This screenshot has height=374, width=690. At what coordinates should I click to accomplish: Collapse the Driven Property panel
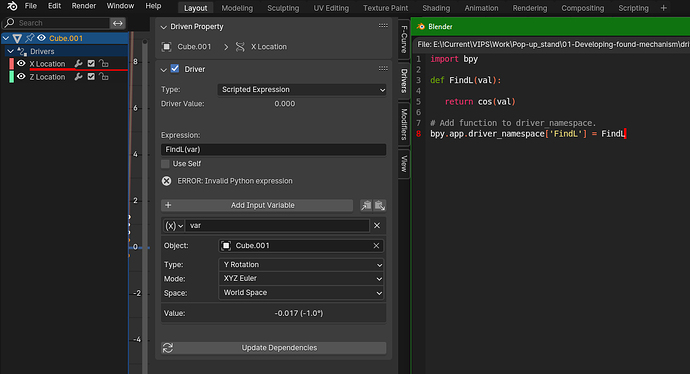[164, 27]
